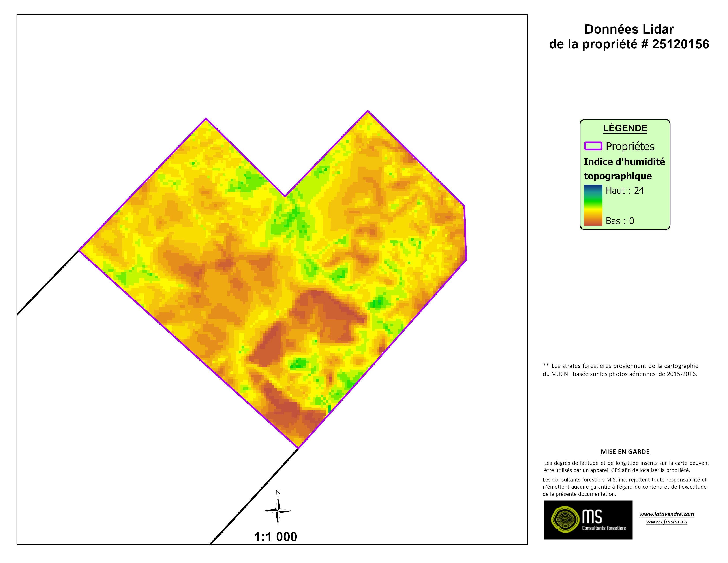
Task: Click the 'Haut : 24' legend value
Action: point(625,191)
